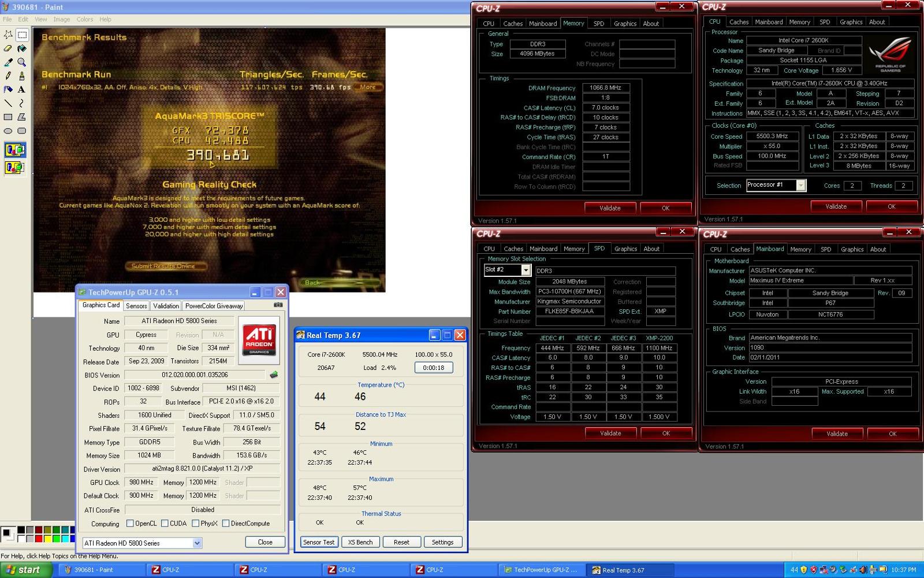Expand the Slot #2 memory slot dropdown
This screenshot has height=578, width=924.
[507, 270]
